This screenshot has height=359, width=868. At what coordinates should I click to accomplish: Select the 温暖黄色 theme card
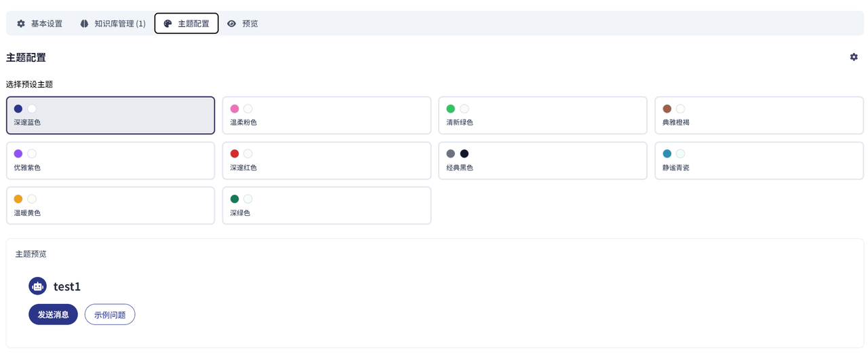(111, 206)
